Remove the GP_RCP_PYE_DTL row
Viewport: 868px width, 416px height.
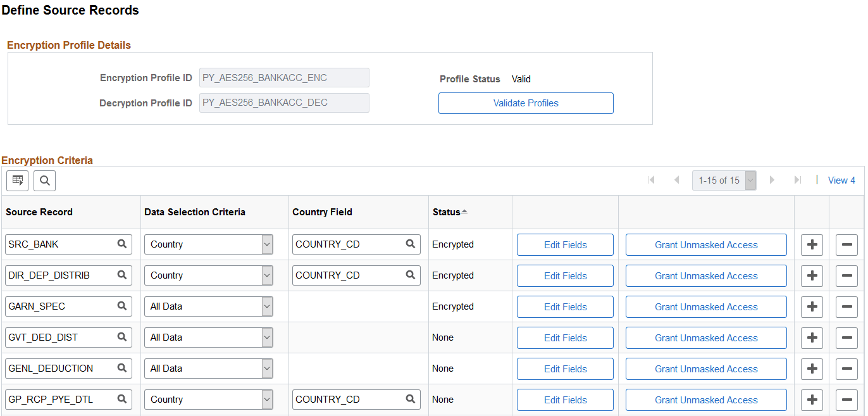[846, 400]
